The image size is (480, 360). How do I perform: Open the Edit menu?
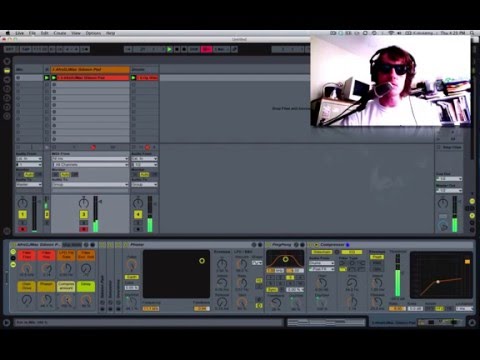coord(45,33)
